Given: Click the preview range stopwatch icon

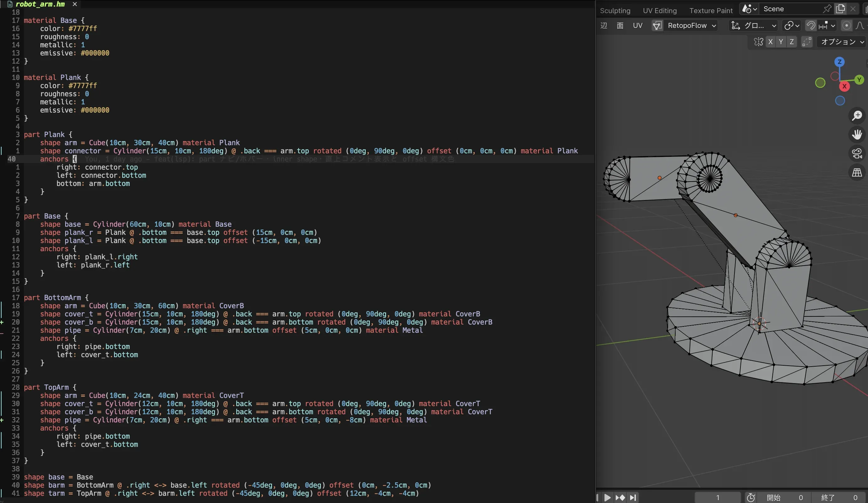Looking at the screenshot, I should click(751, 497).
